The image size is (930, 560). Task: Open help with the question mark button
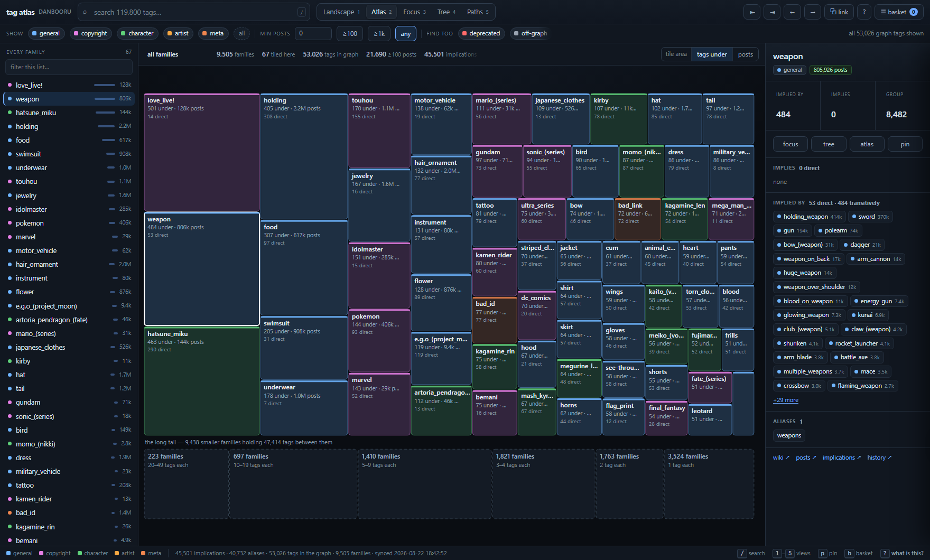coord(864,12)
